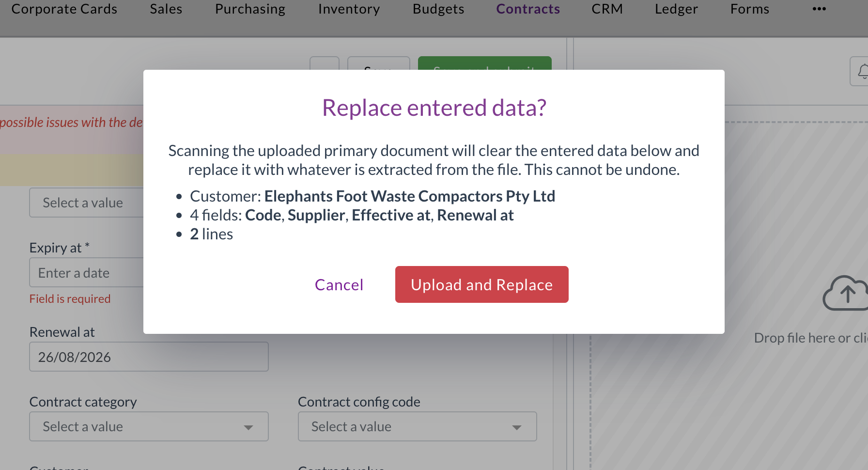Viewport: 868px width, 470px height.
Task: Switch to the Purchasing tab
Action: coord(250,9)
